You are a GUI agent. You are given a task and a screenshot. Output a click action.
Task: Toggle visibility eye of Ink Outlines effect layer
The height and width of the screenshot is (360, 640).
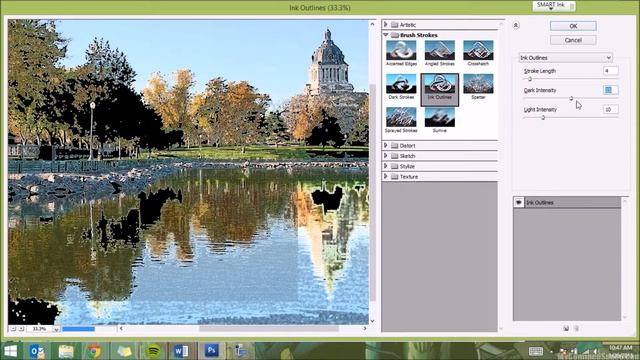coord(518,202)
